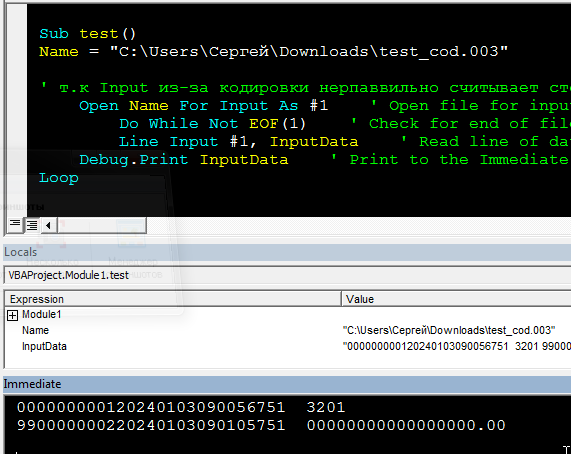Click the InputData value in Locals
Screen dimensions: 571x454
(457, 346)
